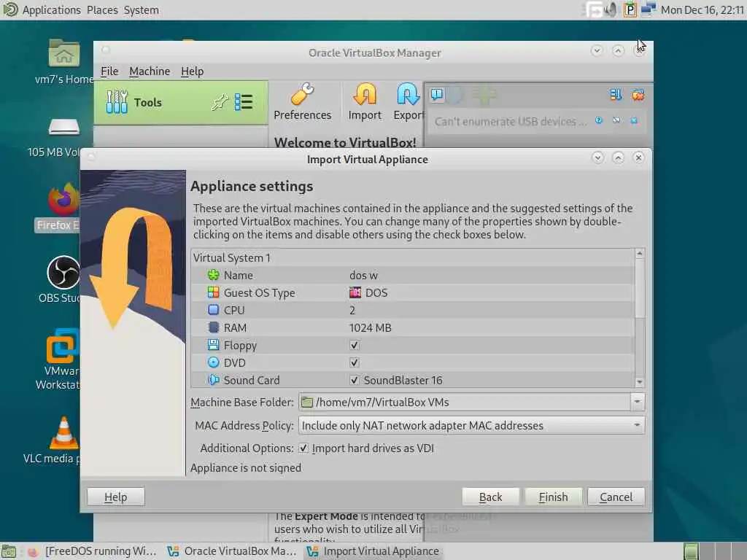Click the show desktop icon in bottom panel
Viewport: 747px width, 560px height.
coord(9,551)
